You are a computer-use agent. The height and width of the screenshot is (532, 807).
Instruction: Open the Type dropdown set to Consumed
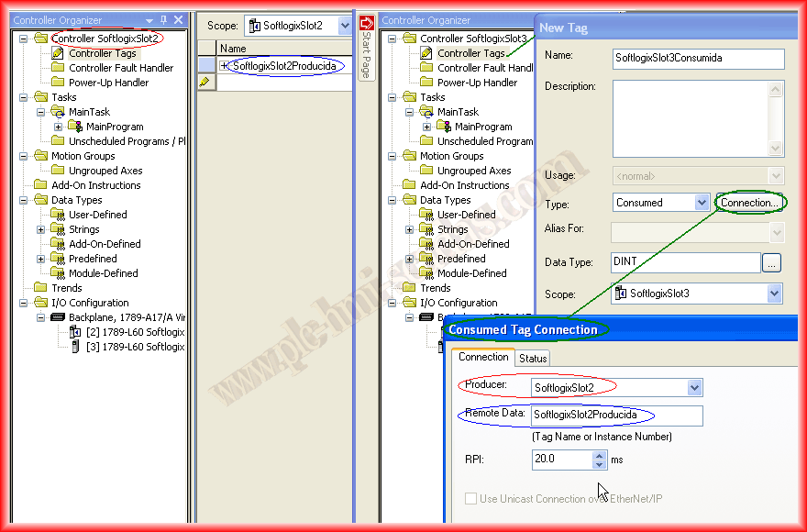click(x=702, y=203)
